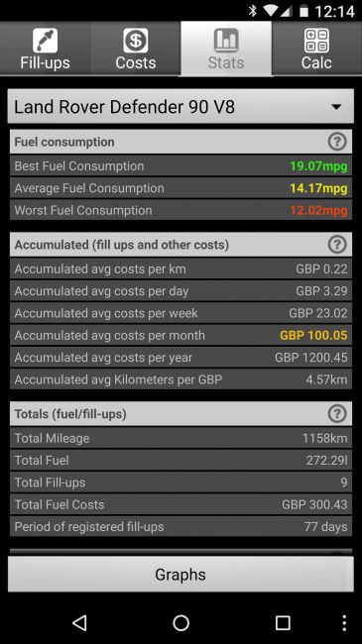Viewport: 362px width, 644px height.
Task: Open the Graphs button
Action: pos(181,575)
